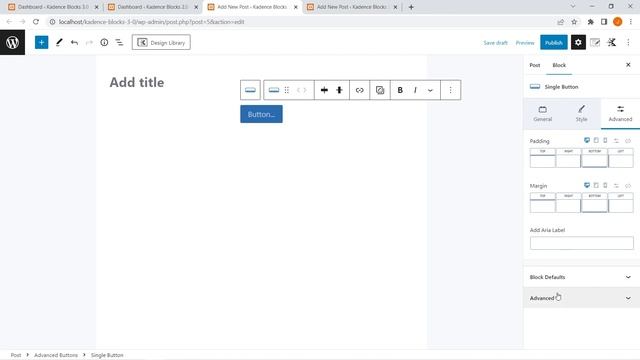
Task: Open the List View outline
Action: (119, 42)
